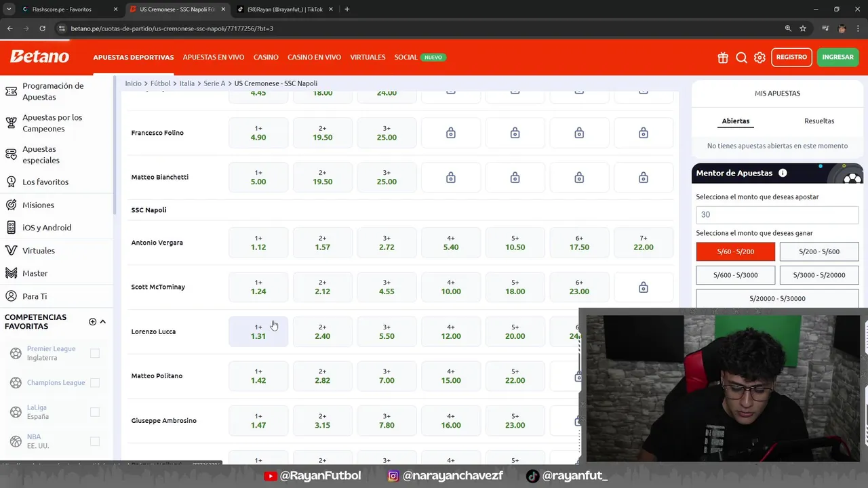The height and width of the screenshot is (488, 868).
Task: Open the Italia breadcrumb link
Action: tap(187, 83)
